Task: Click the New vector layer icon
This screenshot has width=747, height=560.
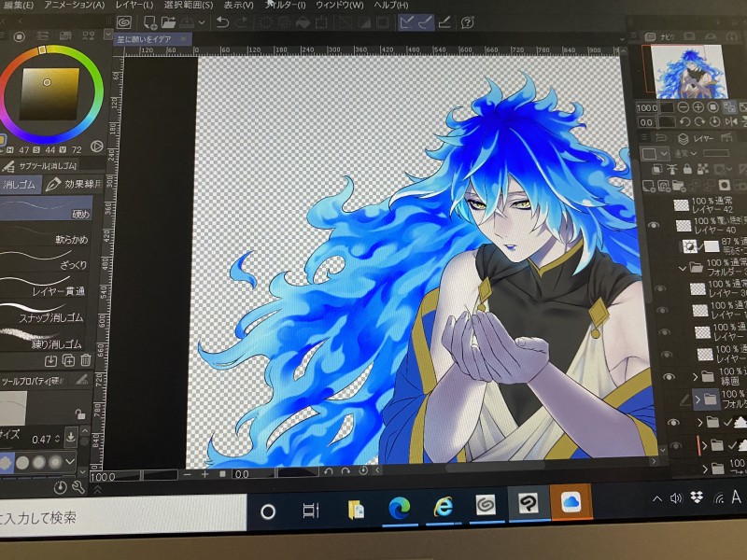Action: [x=664, y=186]
